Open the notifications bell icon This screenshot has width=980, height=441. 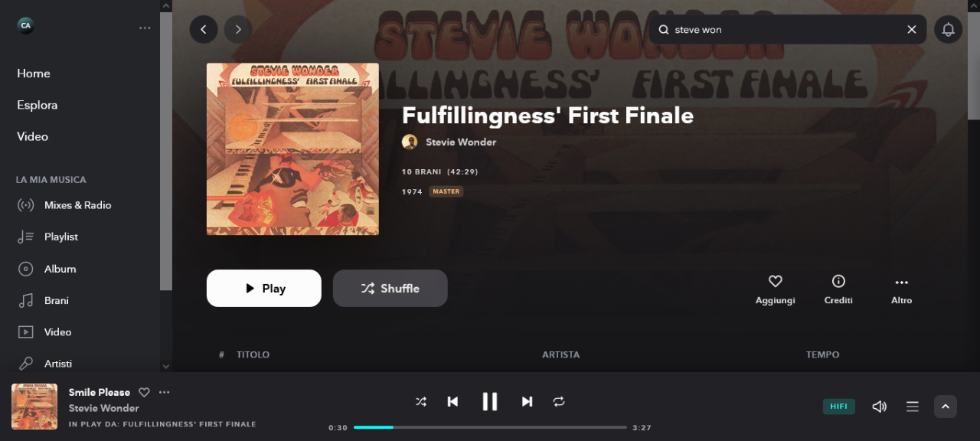pyautogui.click(x=948, y=29)
